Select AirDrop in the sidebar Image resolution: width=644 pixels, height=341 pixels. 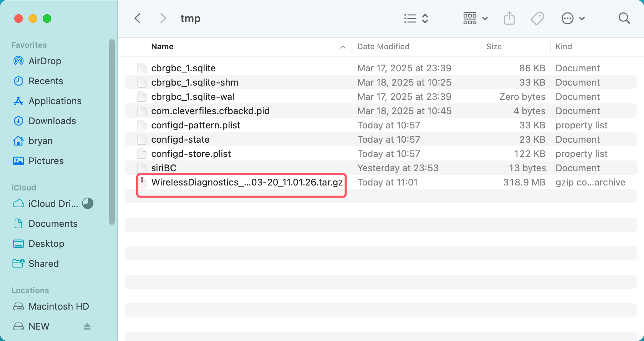tap(44, 61)
